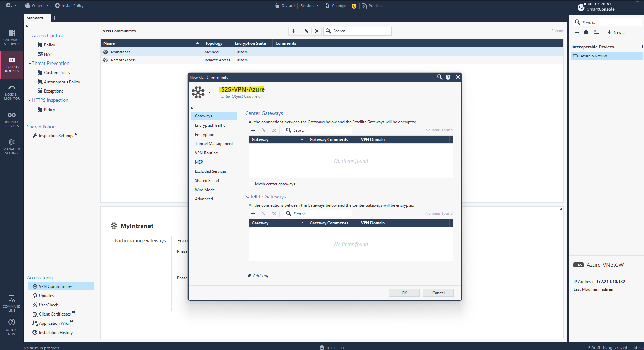Click delete X in VPN Communities toolbar
This screenshot has height=350, width=644.
tap(317, 31)
